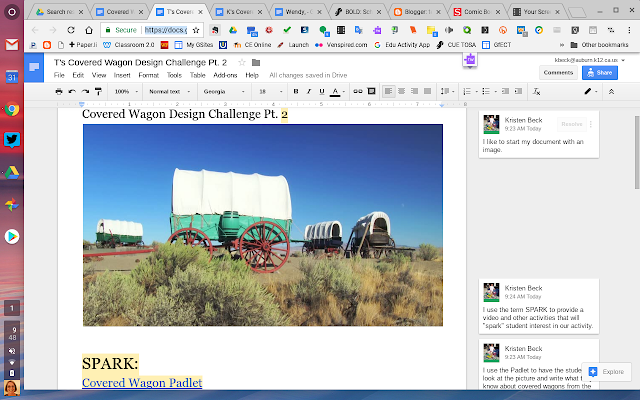Viewport: 640px width, 400px height.
Task: Toggle underline formatting
Action: [322, 91]
